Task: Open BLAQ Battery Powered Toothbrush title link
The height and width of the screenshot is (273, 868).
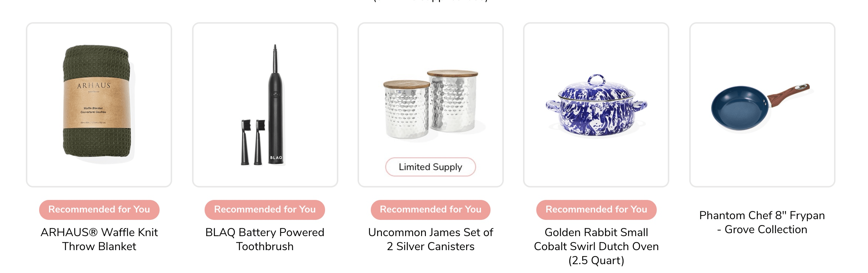Action: [x=265, y=239]
